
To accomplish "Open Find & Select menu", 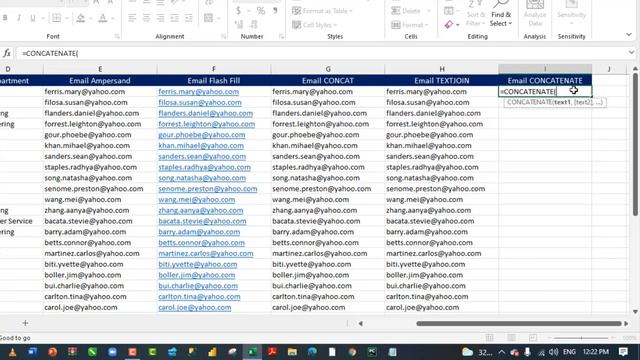I will 501,16.
